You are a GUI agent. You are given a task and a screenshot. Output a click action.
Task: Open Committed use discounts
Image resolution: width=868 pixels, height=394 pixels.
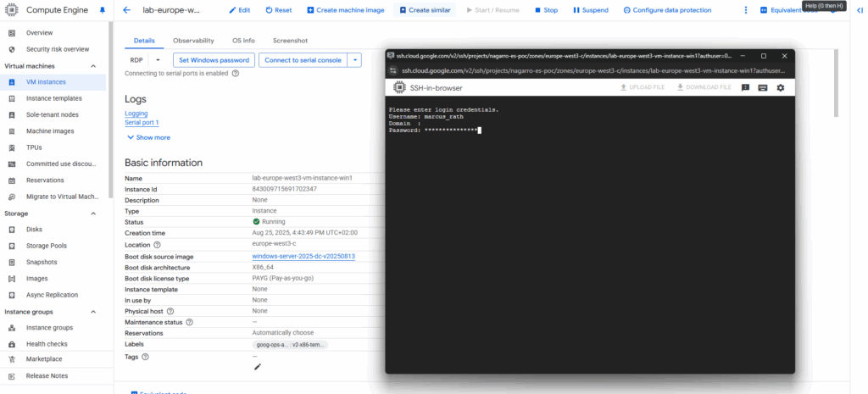tap(61, 164)
